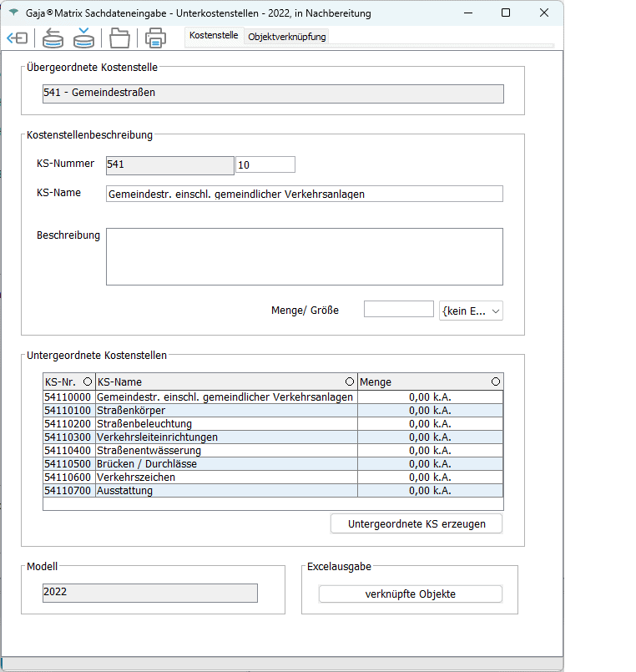Click the Gaja app icon in title bar

tap(13, 13)
